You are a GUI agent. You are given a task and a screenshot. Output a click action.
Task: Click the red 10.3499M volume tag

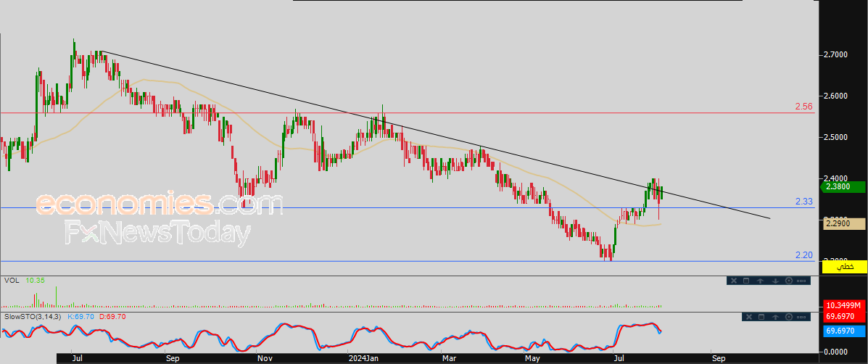(x=843, y=305)
